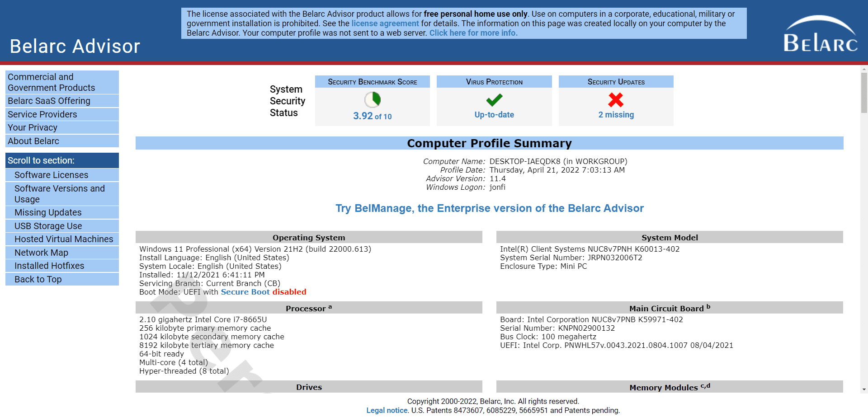Click the scrollbar up arrow
Viewport: 868px width, 417px height.
coord(864,70)
